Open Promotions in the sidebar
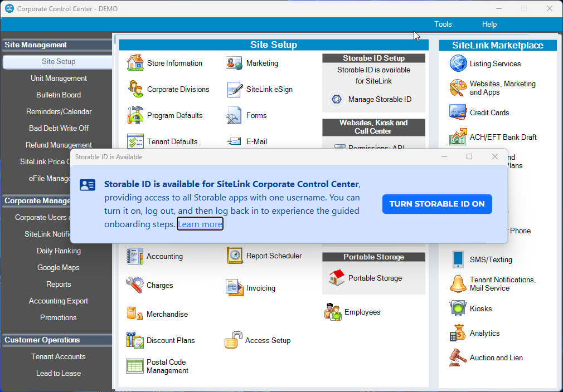Viewport: 563px width, 392px height. coord(59,317)
